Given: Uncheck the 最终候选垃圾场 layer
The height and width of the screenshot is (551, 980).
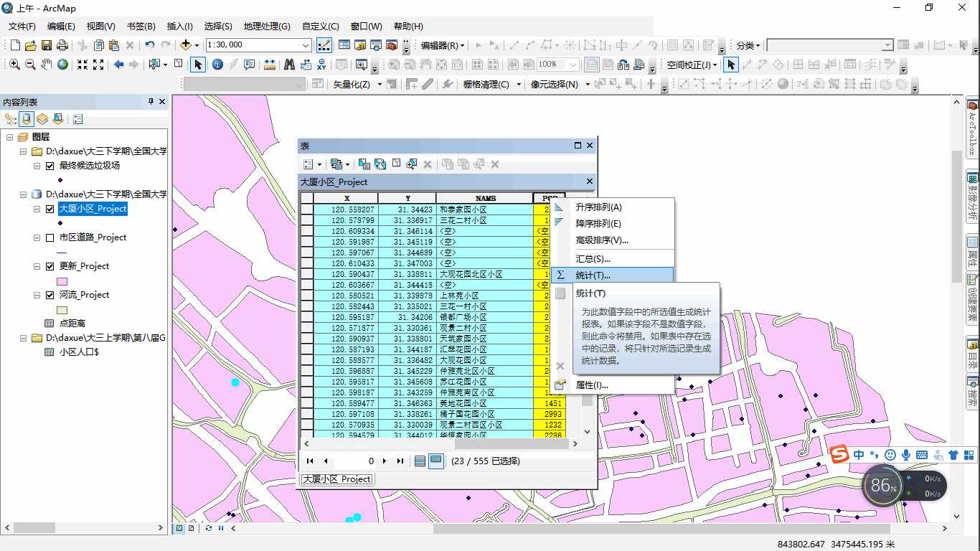Looking at the screenshot, I should [50, 166].
